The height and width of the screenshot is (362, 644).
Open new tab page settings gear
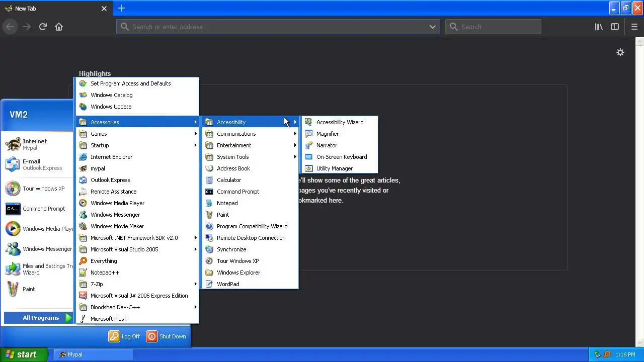pyautogui.click(x=620, y=52)
